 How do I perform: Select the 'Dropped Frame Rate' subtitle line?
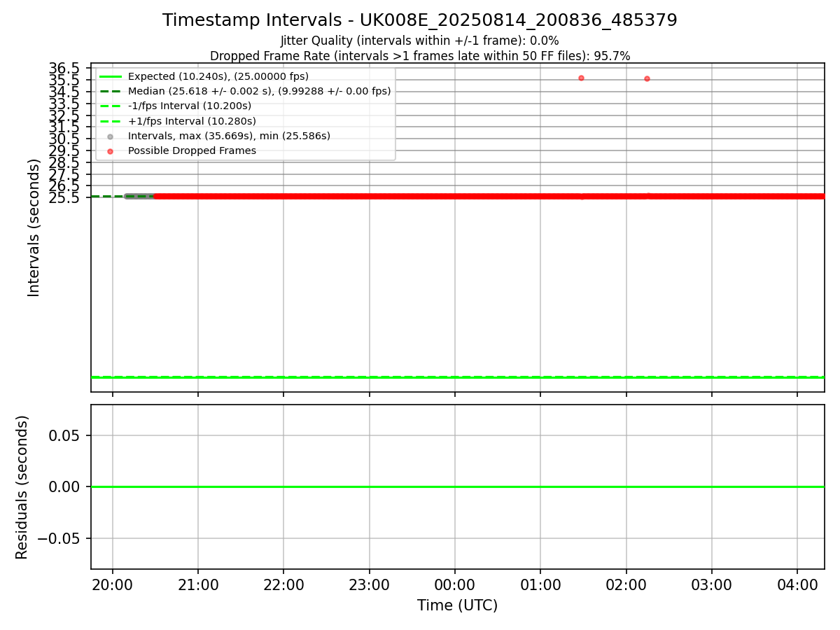point(420,56)
